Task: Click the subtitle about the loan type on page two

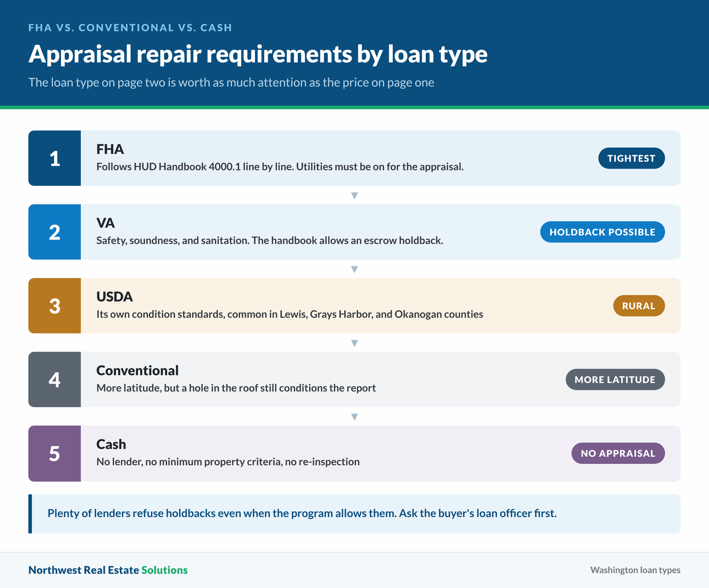Action: click(231, 82)
